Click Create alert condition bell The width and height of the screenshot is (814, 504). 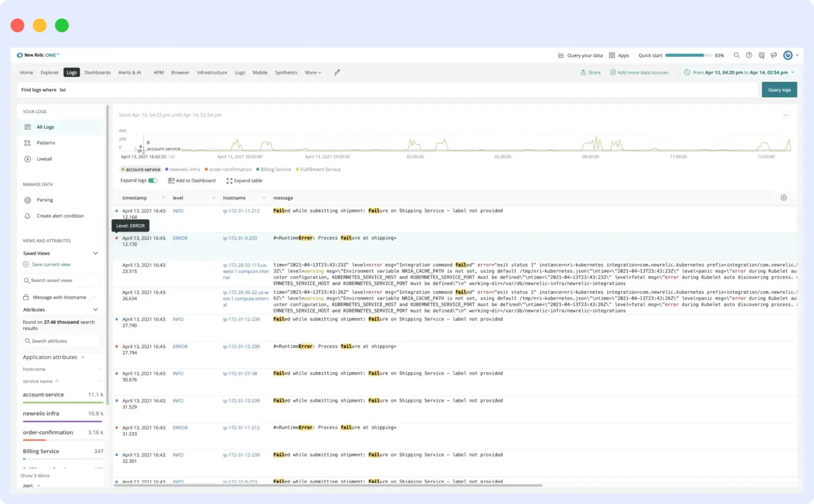(27, 216)
